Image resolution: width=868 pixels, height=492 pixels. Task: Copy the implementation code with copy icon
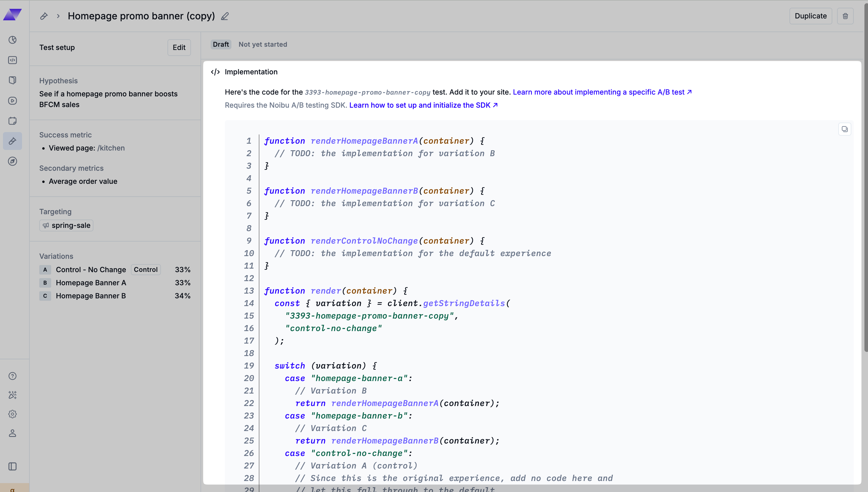click(x=845, y=129)
